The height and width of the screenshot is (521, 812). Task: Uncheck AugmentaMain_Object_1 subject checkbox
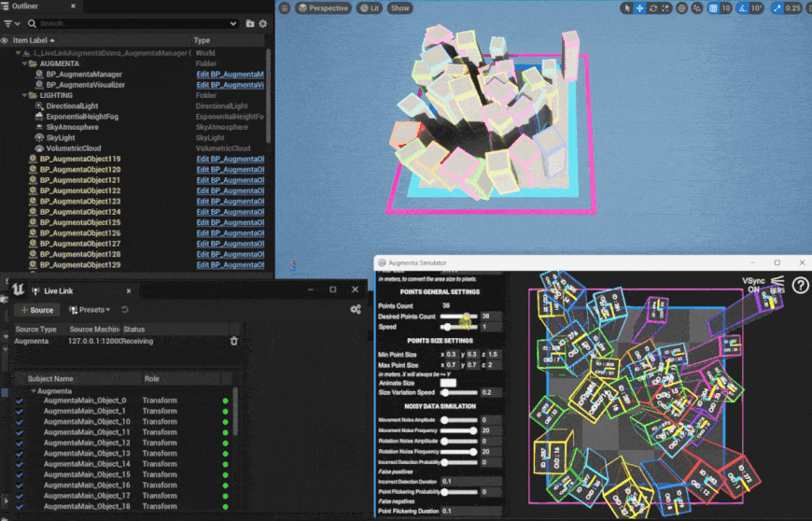tap(20, 411)
